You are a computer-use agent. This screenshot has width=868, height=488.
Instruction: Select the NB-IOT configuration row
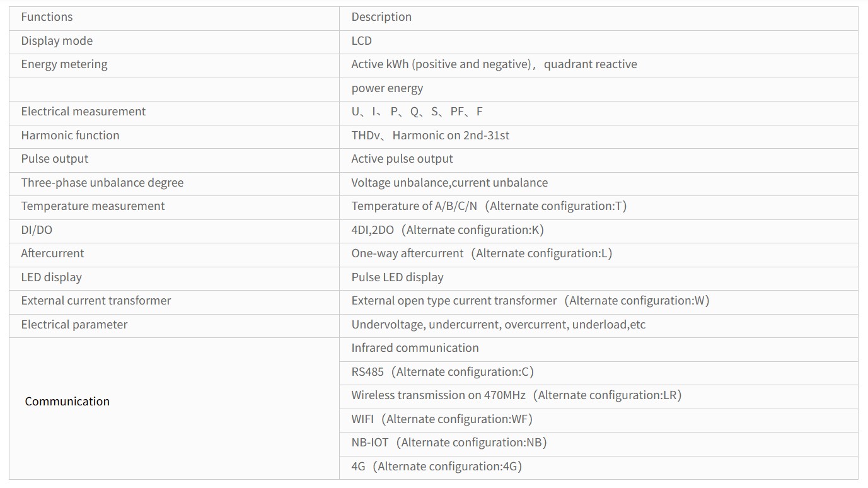[x=598, y=444]
